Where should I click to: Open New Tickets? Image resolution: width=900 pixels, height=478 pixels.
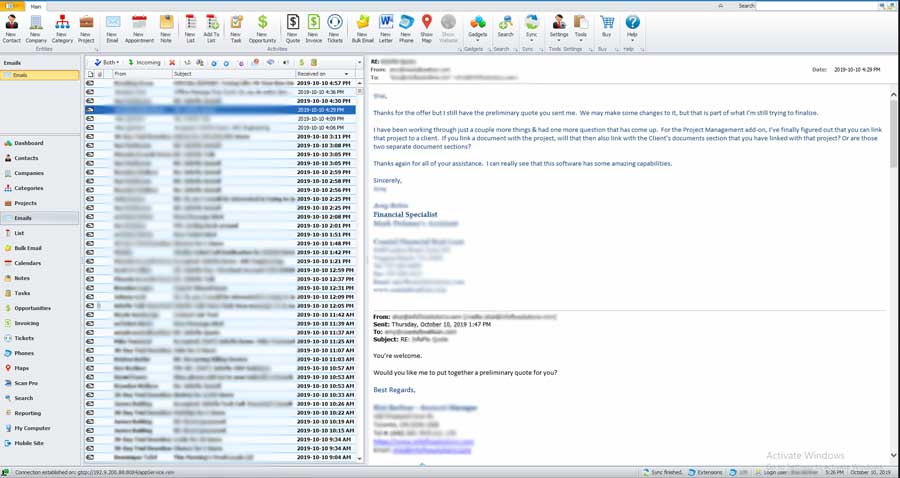(335, 29)
